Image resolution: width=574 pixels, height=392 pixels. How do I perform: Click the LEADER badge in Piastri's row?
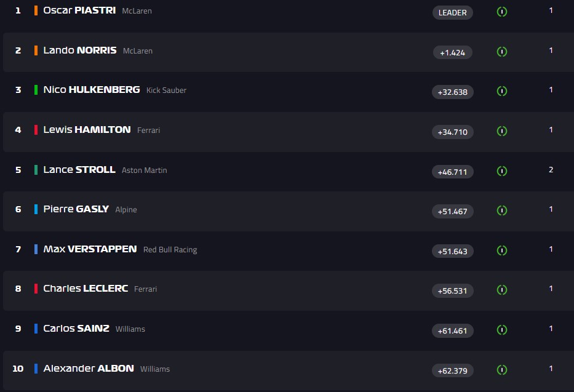(453, 12)
